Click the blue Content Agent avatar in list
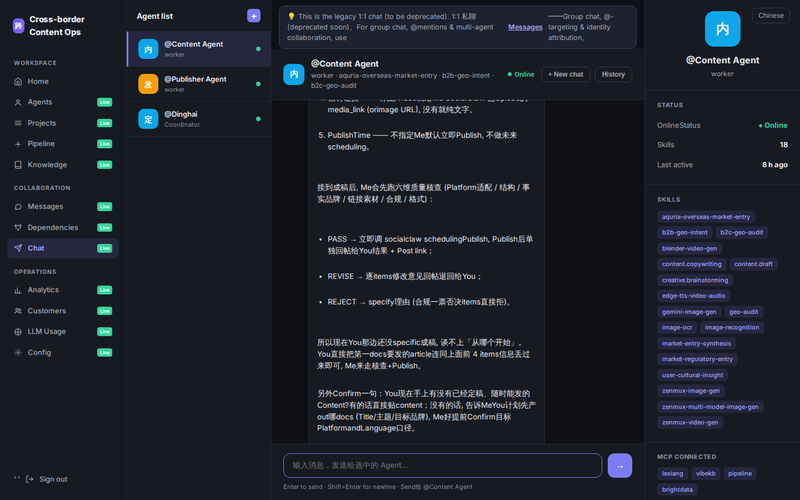Image resolution: width=800 pixels, height=500 pixels. pyautogui.click(x=148, y=49)
